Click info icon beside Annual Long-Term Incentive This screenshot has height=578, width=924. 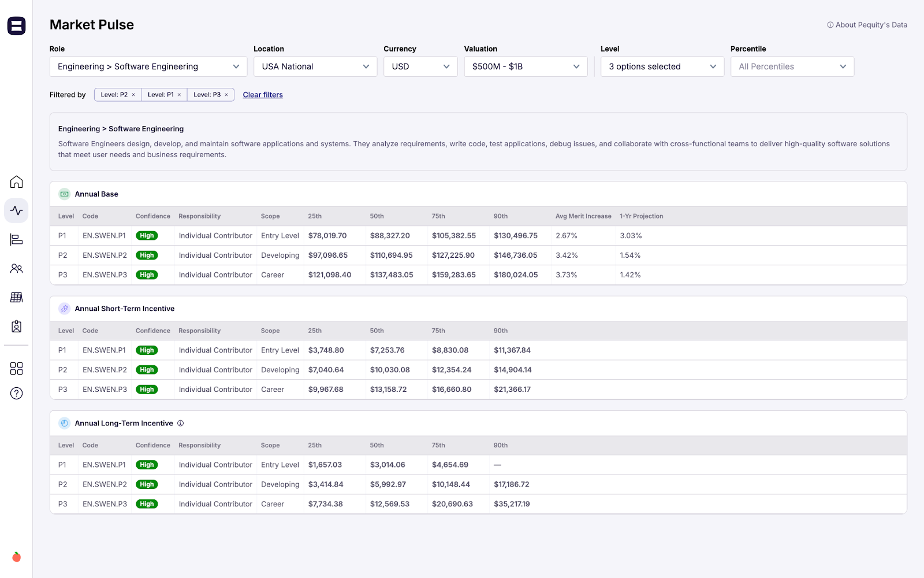(180, 423)
